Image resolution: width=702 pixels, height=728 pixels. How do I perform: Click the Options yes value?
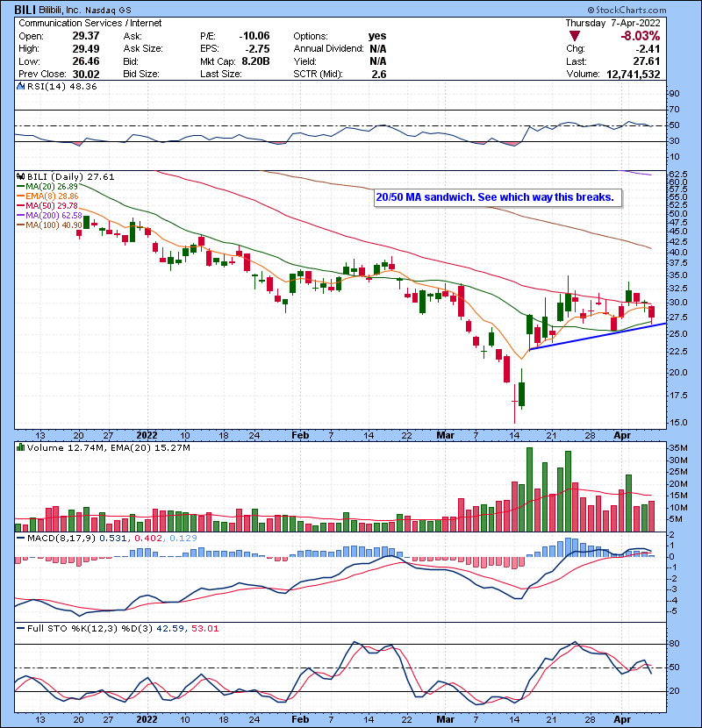pos(376,36)
